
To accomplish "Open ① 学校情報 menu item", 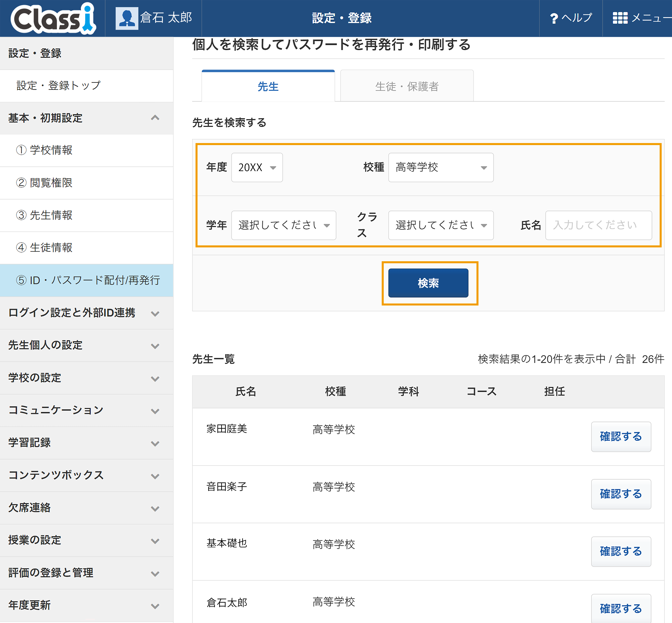I will (x=87, y=150).
